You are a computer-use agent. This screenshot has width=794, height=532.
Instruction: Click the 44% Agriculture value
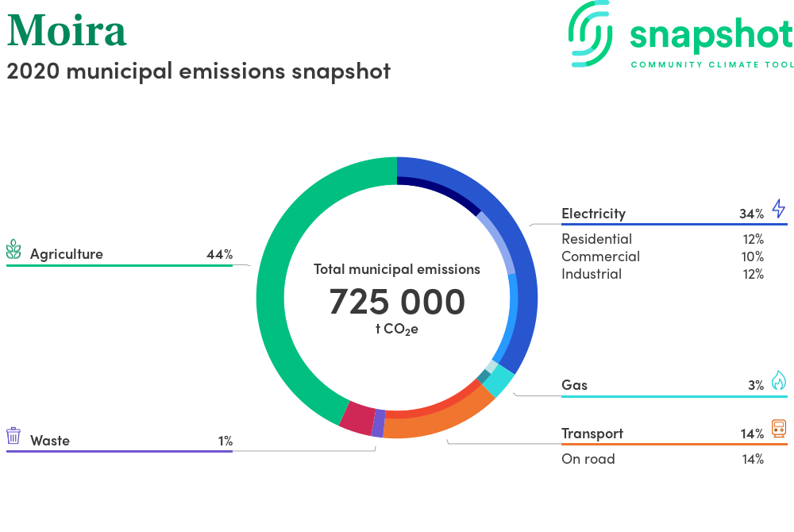219,254
